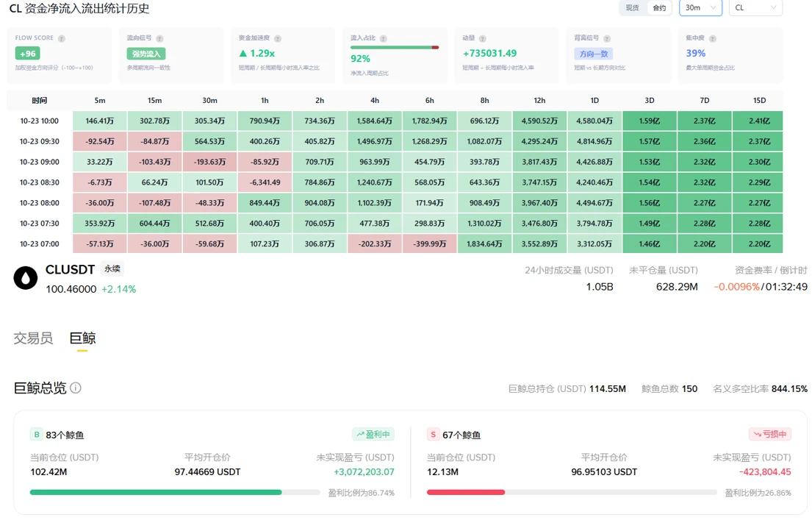This screenshot has width=812, height=520.
Task: Click the -423,804.45 unrealized loss value
Action: coord(765,471)
